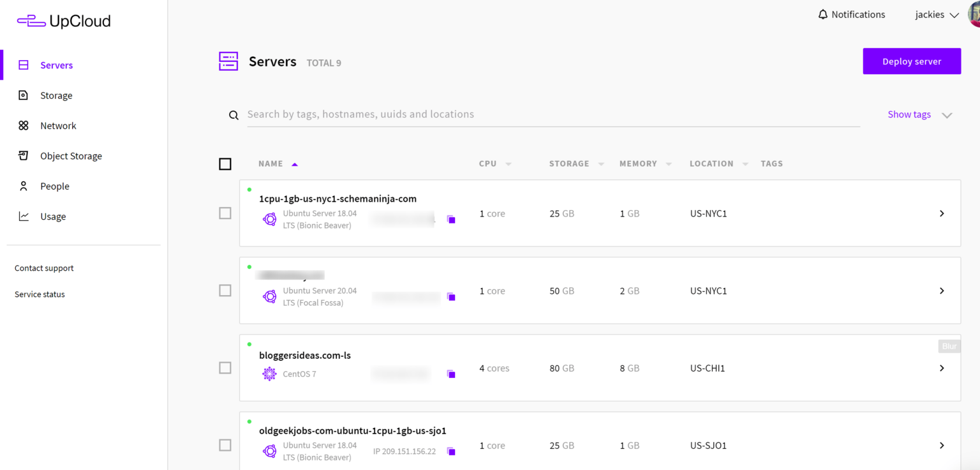The image size is (980, 470).
Task: Open the CPU column sort dropdown
Action: tap(509, 163)
